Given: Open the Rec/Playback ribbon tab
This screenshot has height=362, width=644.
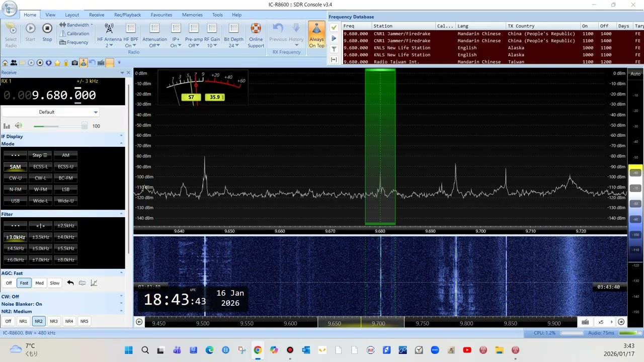Looking at the screenshot, I should pos(127,15).
